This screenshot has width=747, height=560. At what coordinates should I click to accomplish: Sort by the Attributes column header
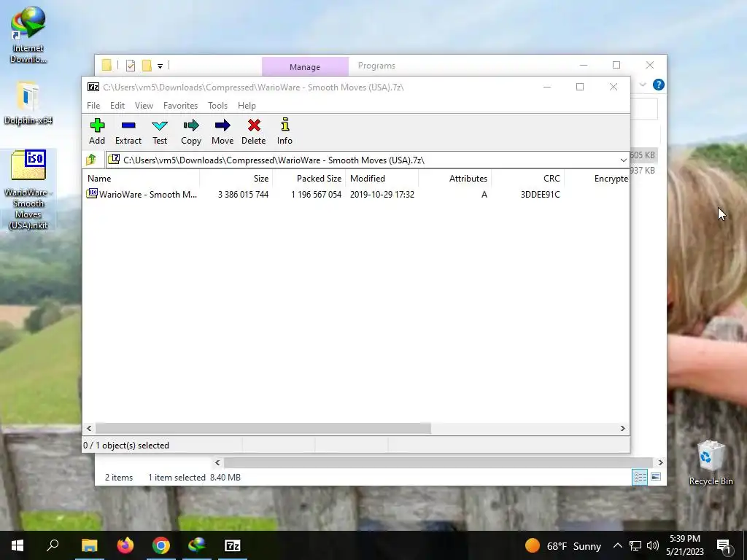[x=455, y=179]
